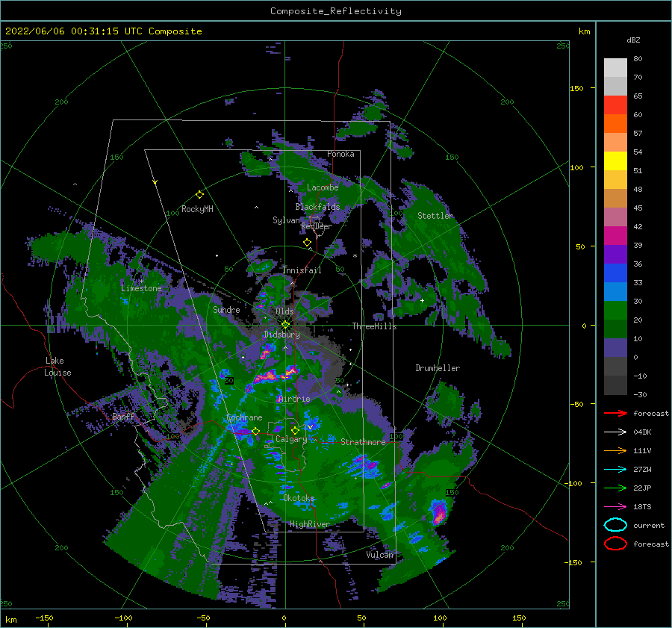
Task: Click the white 04DK arrow in legend
Action: pyautogui.click(x=615, y=432)
